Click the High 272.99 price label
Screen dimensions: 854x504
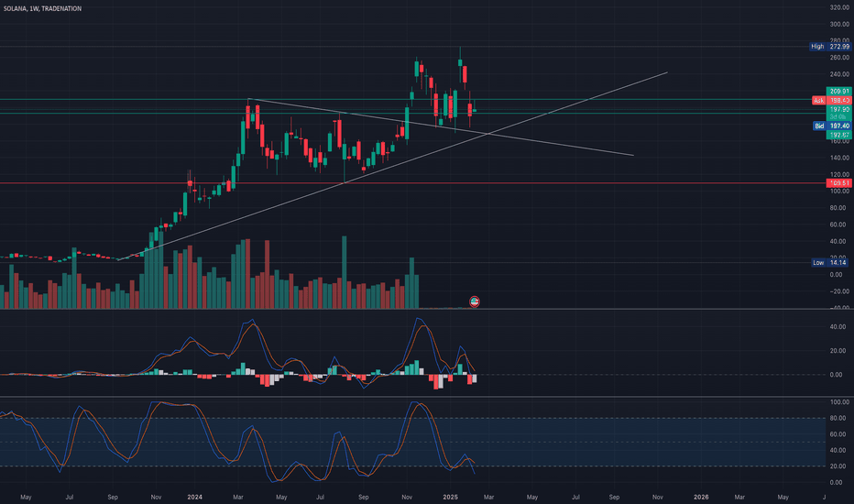point(830,47)
